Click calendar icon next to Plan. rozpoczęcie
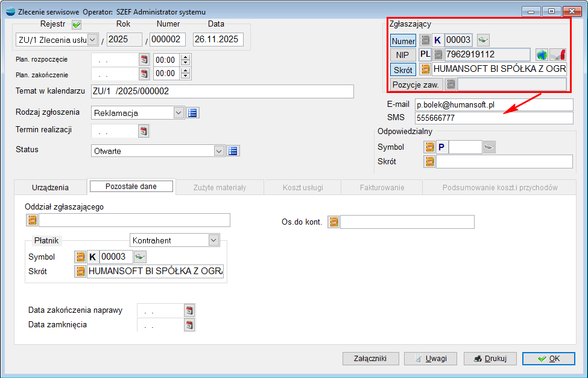This screenshot has width=588, height=378. pyautogui.click(x=144, y=60)
